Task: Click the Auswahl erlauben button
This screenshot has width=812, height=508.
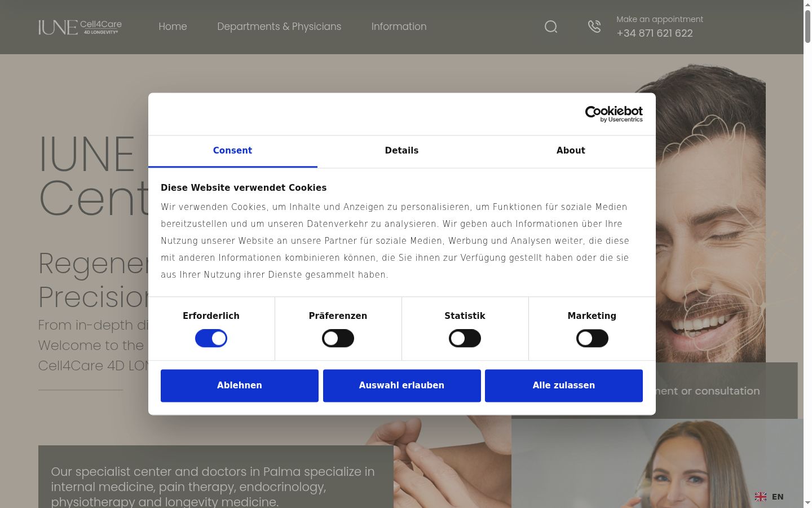Action: [401, 386]
